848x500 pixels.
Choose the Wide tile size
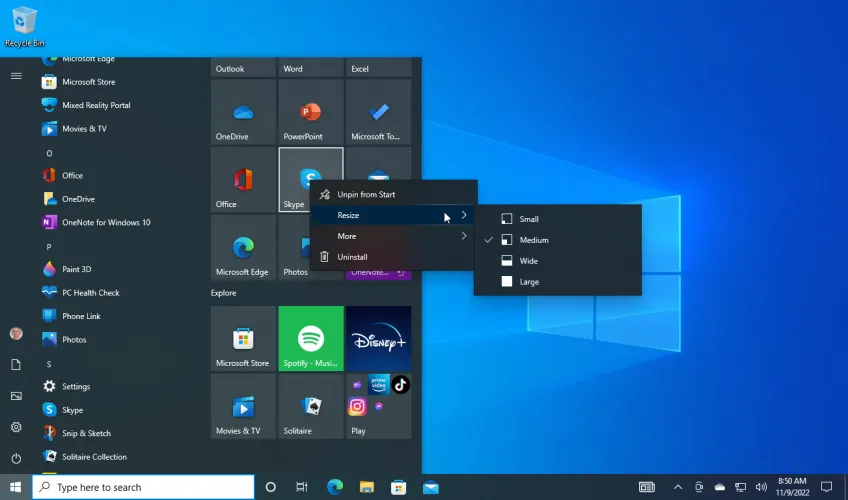pyautogui.click(x=529, y=261)
